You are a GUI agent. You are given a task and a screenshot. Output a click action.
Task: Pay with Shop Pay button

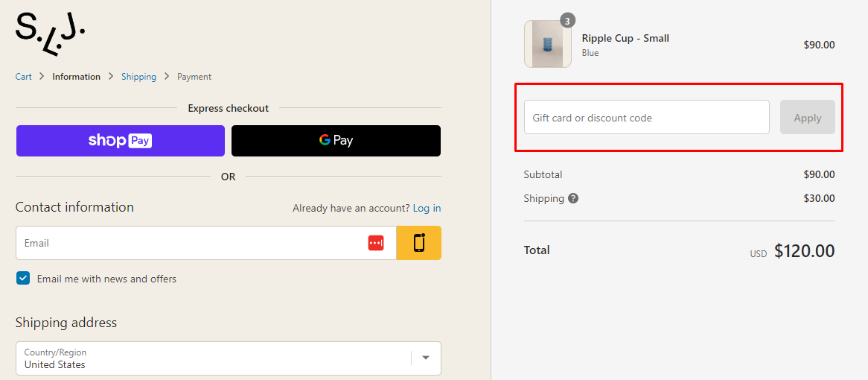pos(120,141)
